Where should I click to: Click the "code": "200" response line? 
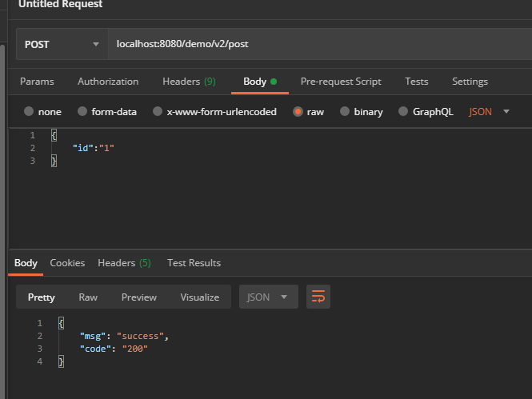pyautogui.click(x=114, y=349)
